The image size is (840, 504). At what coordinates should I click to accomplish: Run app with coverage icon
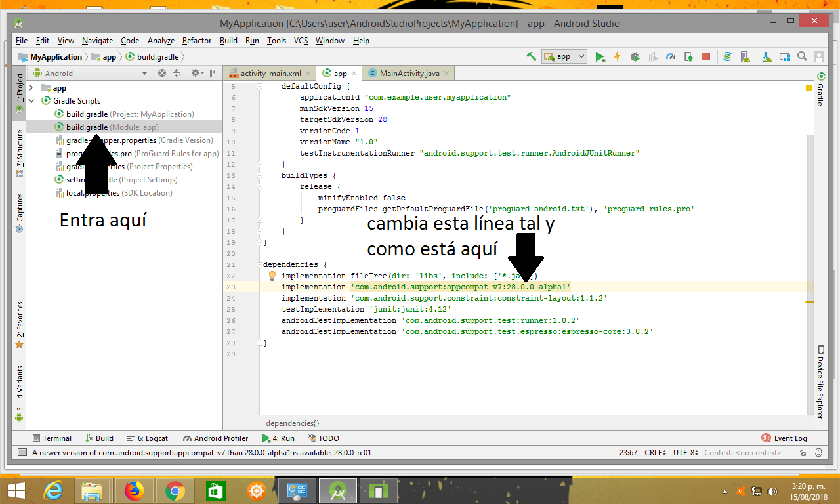click(652, 57)
